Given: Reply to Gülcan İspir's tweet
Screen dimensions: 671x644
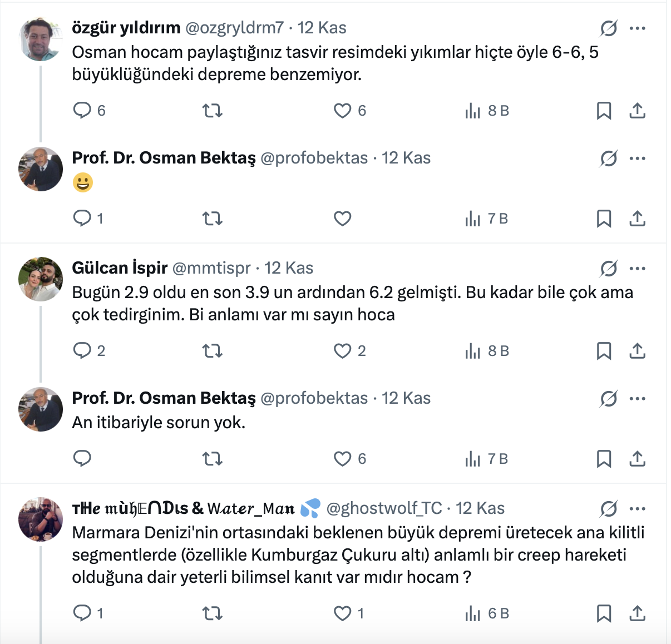Looking at the screenshot, I should point(82,350).
